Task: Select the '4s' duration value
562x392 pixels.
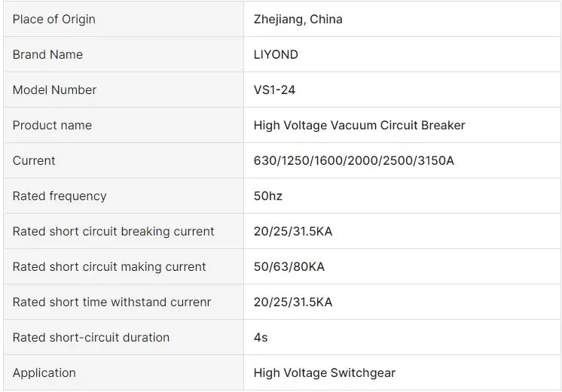Action: 261,337
